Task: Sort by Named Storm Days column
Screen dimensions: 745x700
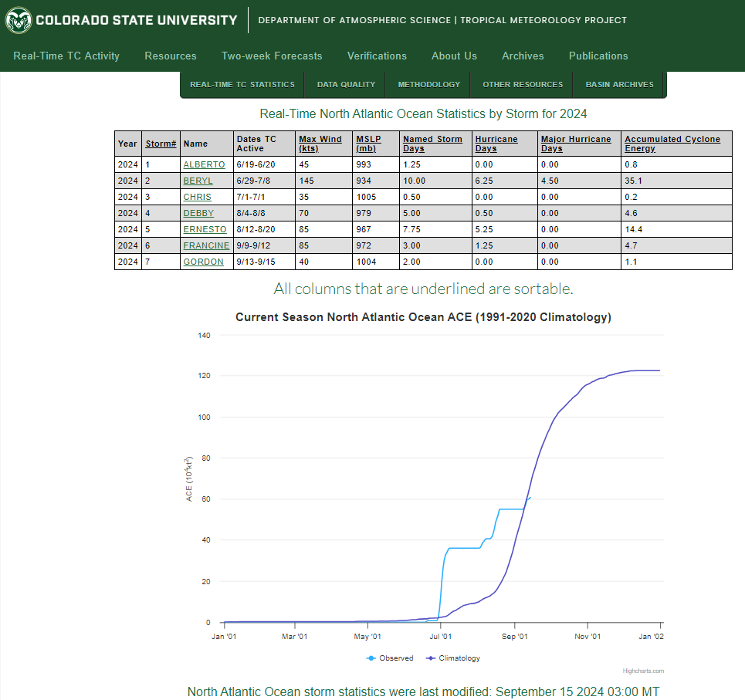Action: (432, 144)
